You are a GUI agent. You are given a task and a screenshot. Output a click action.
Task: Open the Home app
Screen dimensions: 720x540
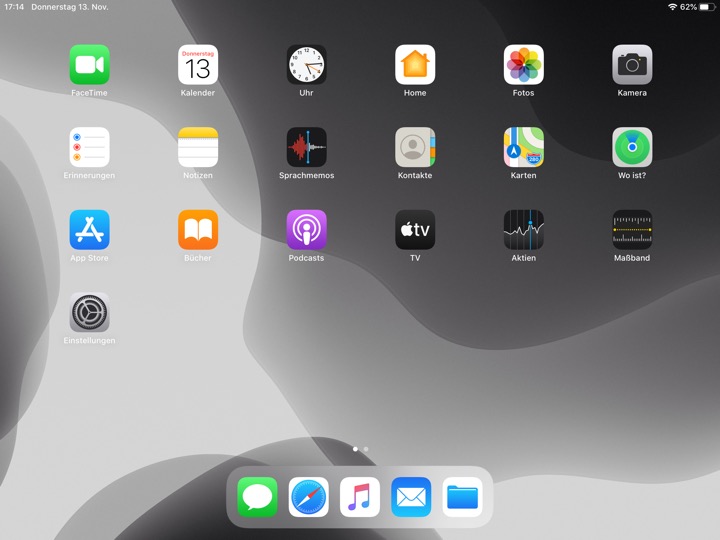tap(415, 64)
